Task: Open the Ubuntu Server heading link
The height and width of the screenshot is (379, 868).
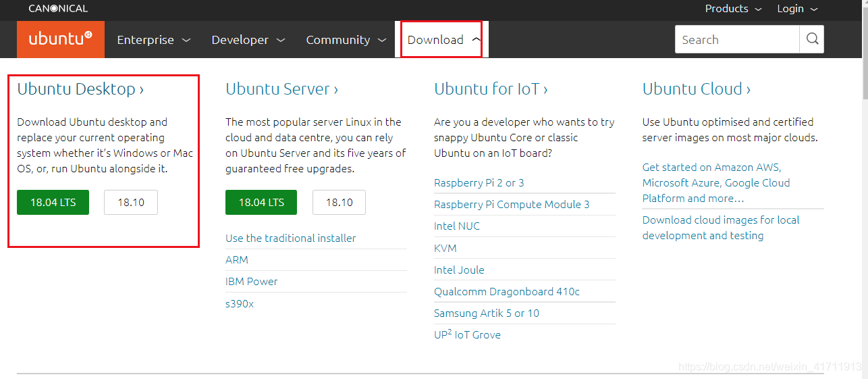Action: [x=282, y=89]
